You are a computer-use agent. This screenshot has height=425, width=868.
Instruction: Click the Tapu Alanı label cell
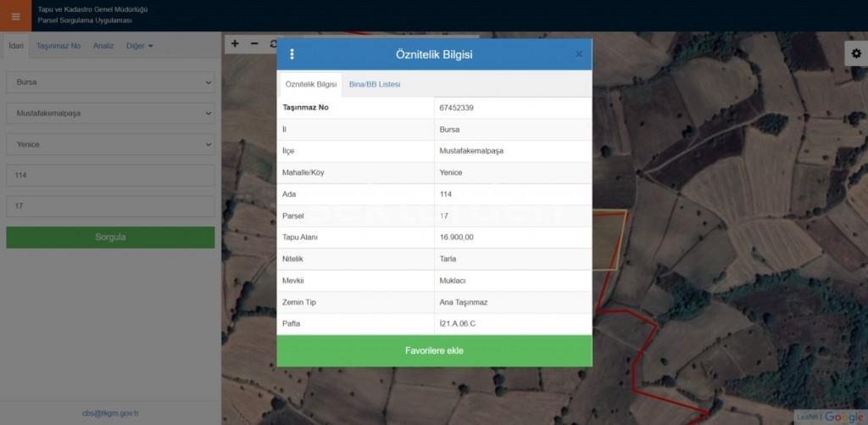coord(355,238)
